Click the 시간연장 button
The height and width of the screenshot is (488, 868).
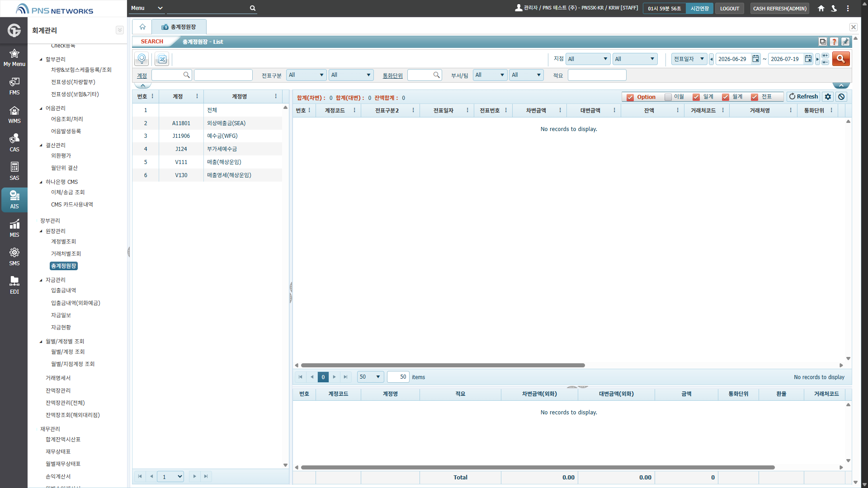(699, 8)
